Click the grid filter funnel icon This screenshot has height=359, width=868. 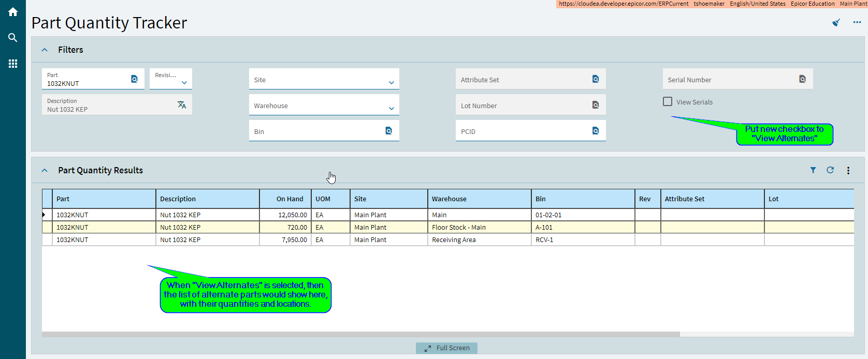pyautogui.click(x=813, y=170)
